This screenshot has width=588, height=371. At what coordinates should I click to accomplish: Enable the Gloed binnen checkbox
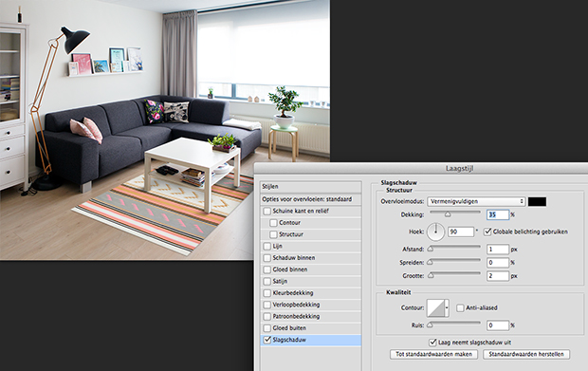coord(267,269)
